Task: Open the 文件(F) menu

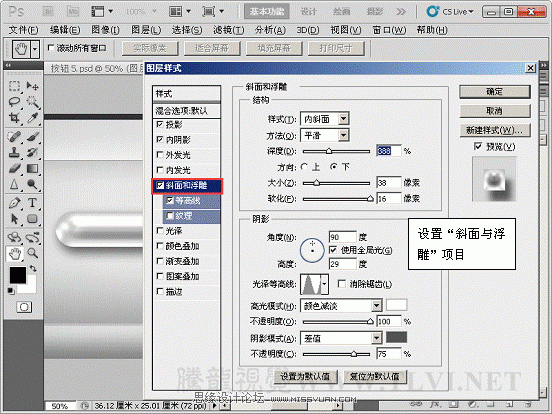Action: (23, 30)
